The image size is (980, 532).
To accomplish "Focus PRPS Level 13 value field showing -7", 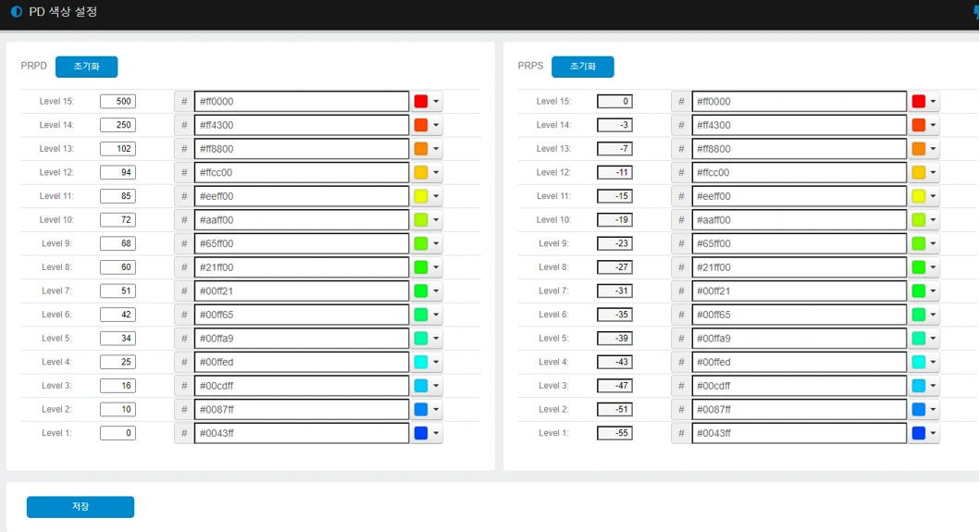I will pos(615,149).
